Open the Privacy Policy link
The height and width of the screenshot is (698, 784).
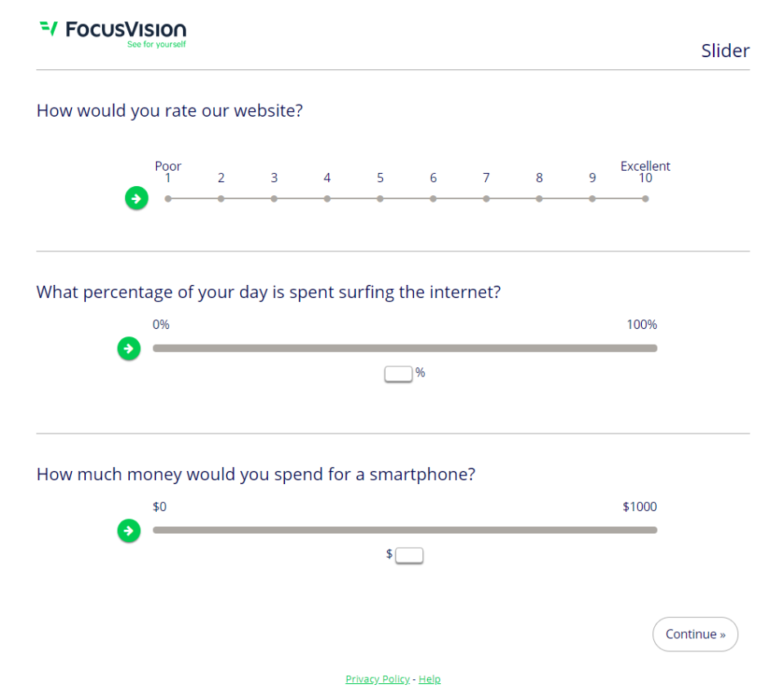point(377,679)
